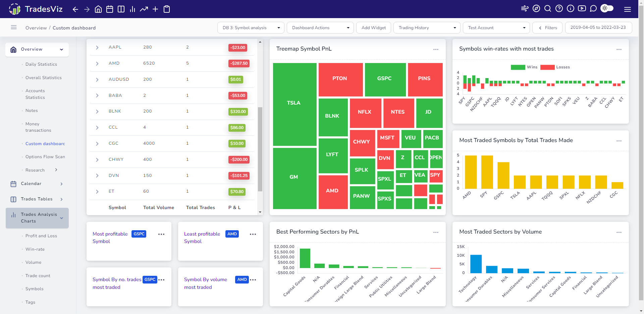644x314 pixels.
Task: Open Symbol By no. trades card options
Action: click(161, 280)
